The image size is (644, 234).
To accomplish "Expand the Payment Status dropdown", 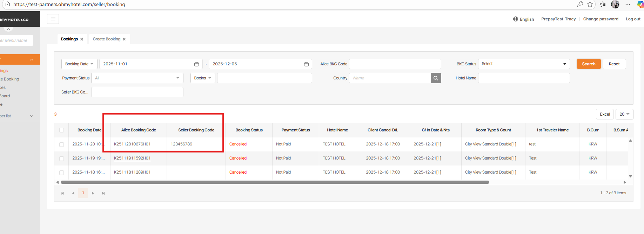I will coord(137,78).
